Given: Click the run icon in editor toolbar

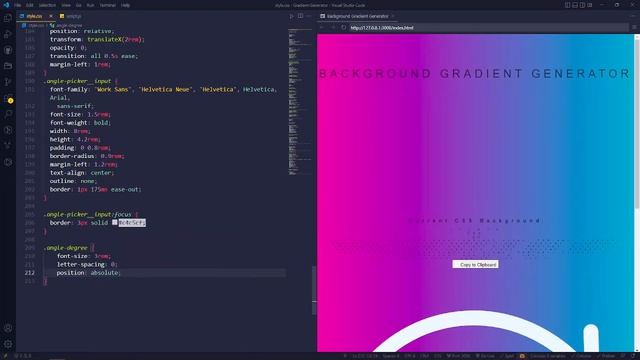Looking at the screenshot, I should 291,16.
